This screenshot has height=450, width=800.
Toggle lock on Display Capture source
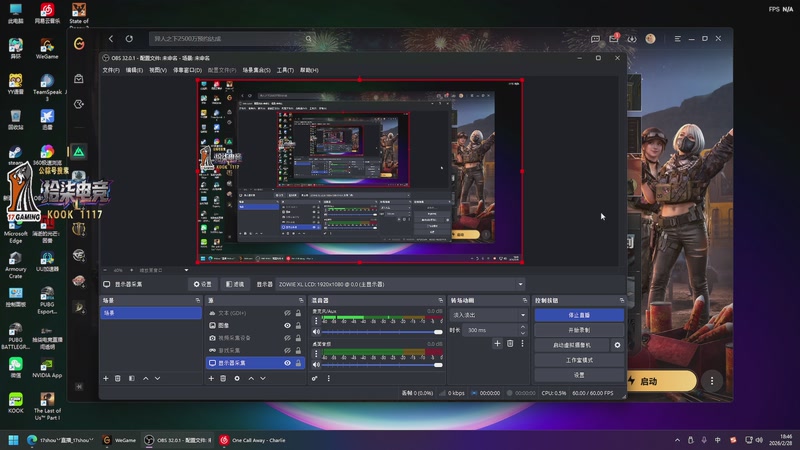(x=298, y=363)
